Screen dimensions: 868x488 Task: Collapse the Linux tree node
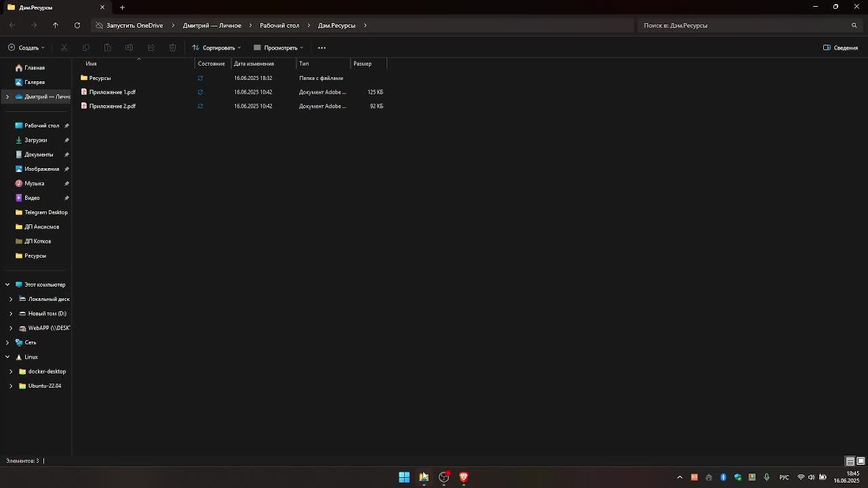pos(7,357)
